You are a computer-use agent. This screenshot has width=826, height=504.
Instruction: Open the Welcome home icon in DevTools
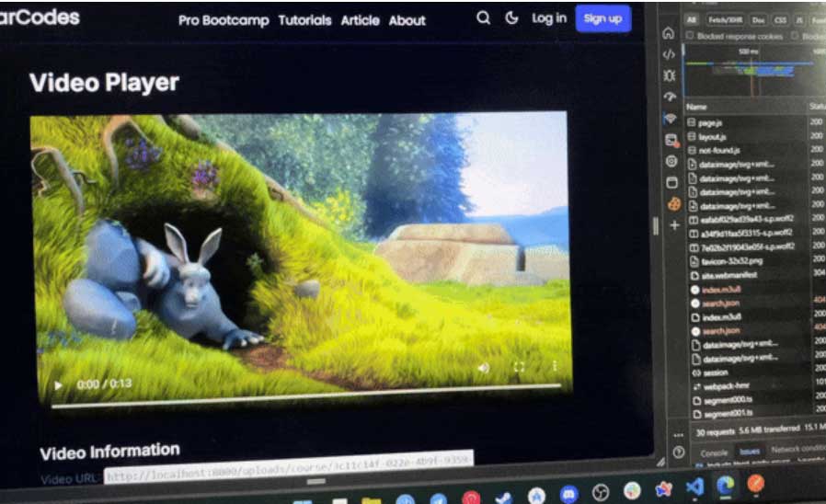point(669,33)
